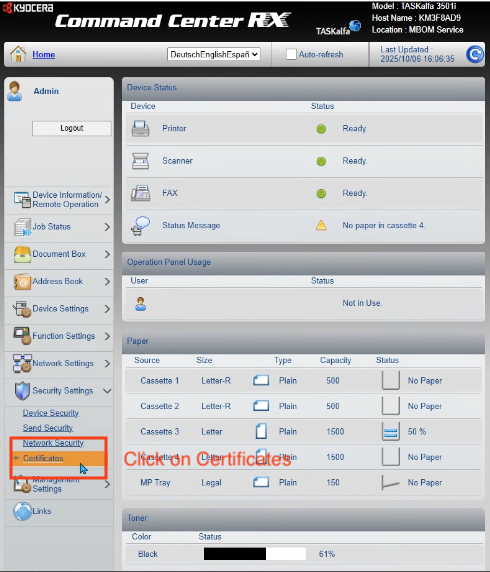The image size is (490, 572).
Task: Click the Admin user avatar icon
Action: (15, 91)
